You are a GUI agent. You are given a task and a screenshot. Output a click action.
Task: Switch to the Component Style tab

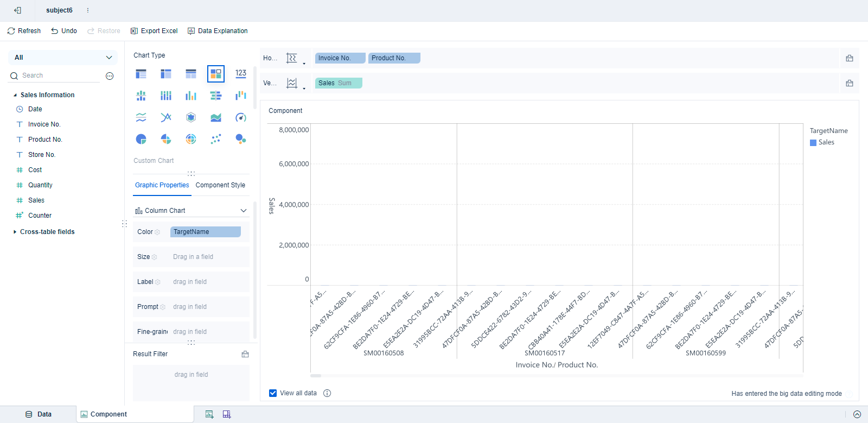point(220,185)
